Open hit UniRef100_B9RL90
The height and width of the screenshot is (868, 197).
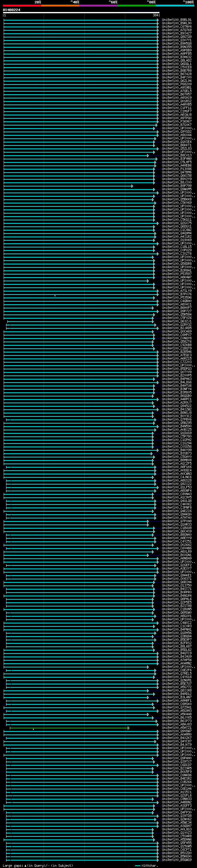177,23
